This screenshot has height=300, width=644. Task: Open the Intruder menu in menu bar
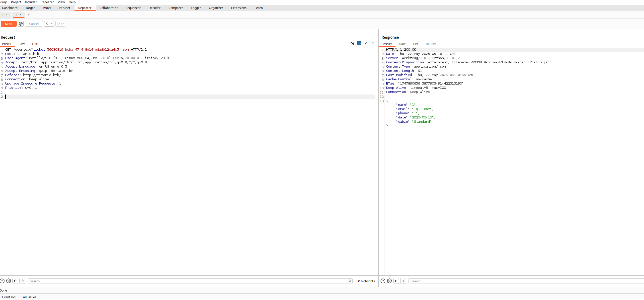31,2
